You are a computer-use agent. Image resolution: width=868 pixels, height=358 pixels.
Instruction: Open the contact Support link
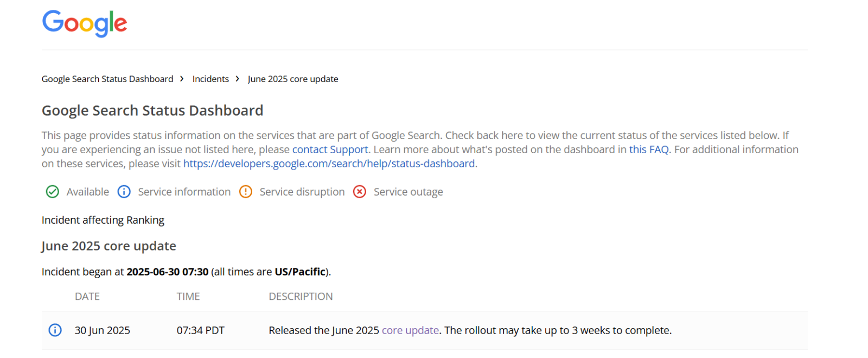[x=330, y=149]
